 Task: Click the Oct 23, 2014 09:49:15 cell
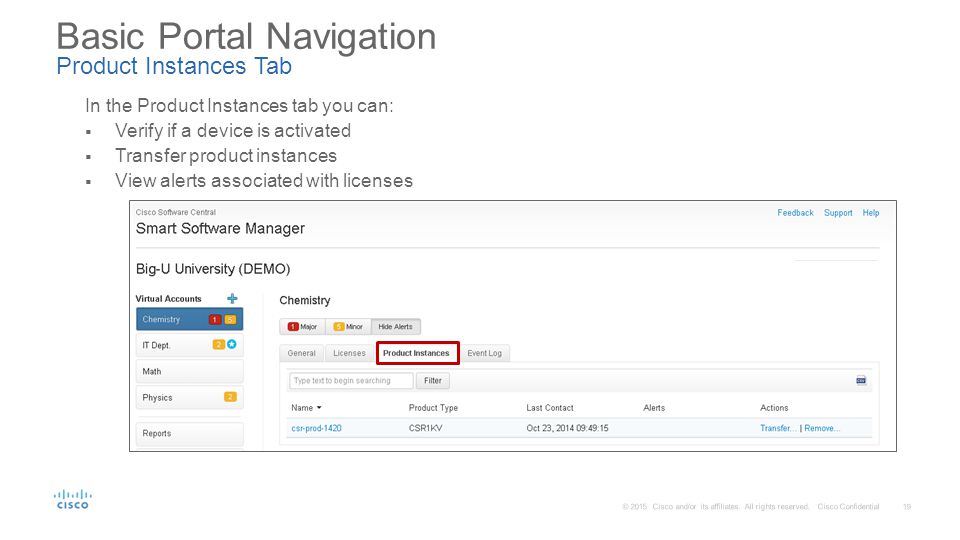568,428
